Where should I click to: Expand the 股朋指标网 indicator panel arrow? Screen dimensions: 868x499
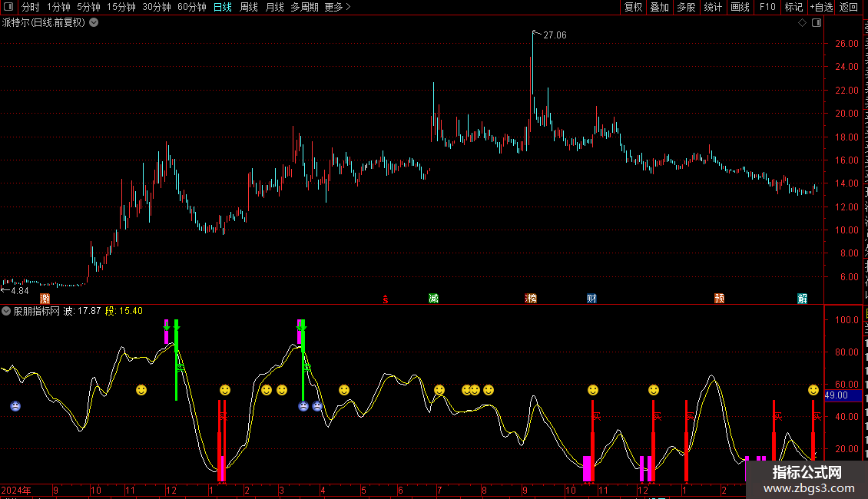[x=6, y=311]
